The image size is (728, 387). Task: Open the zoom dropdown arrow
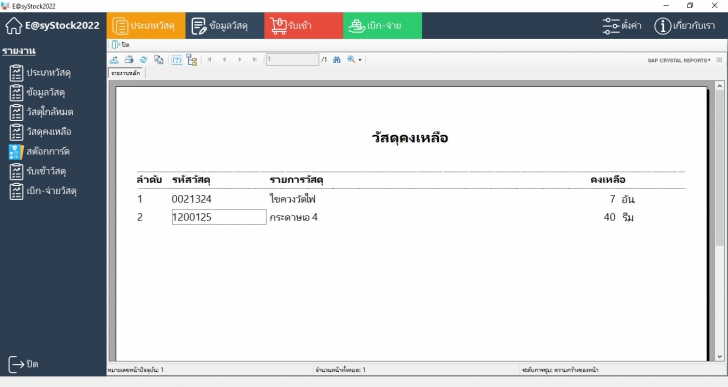360,60
